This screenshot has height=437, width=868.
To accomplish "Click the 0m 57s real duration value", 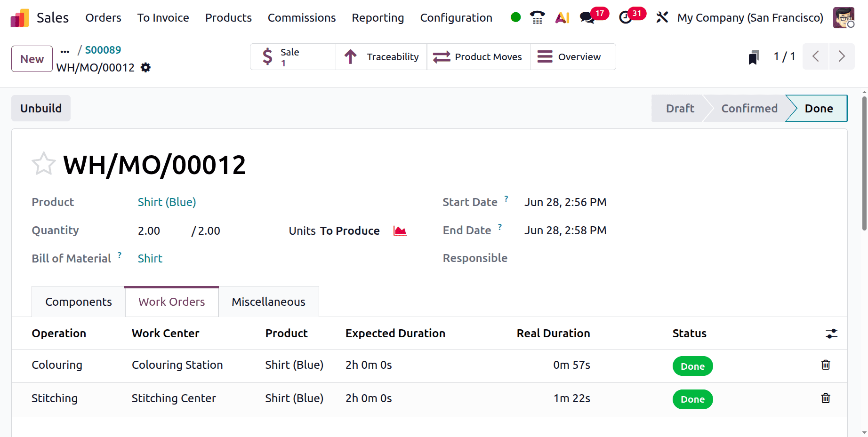I will pos(571,365).
